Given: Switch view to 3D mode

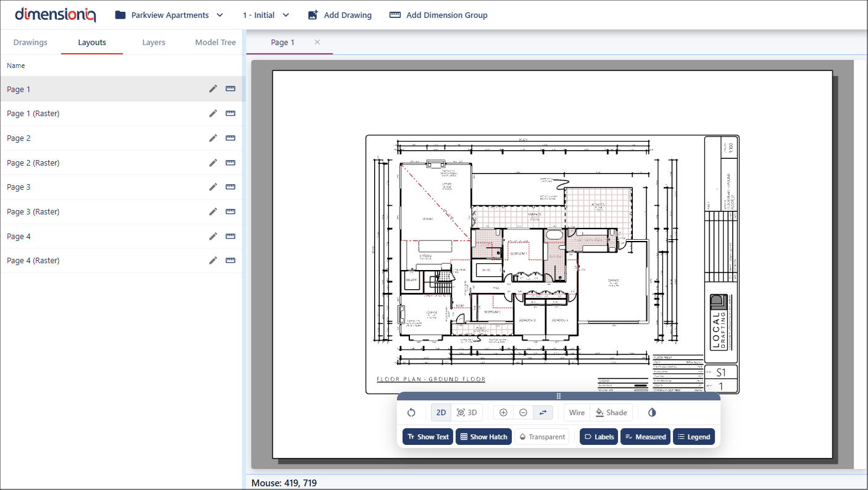Looking at the screenshot, I should coord(467,413).
